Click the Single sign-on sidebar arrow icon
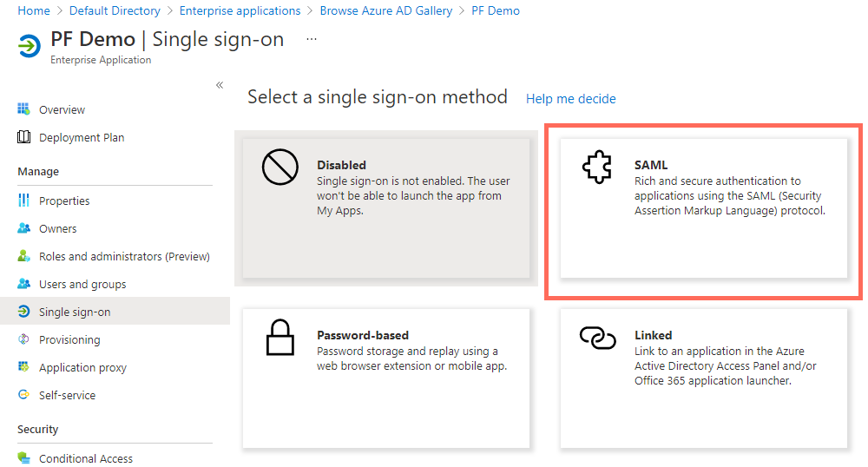Screen dimensions: 868x467 (x=23, y=312)
